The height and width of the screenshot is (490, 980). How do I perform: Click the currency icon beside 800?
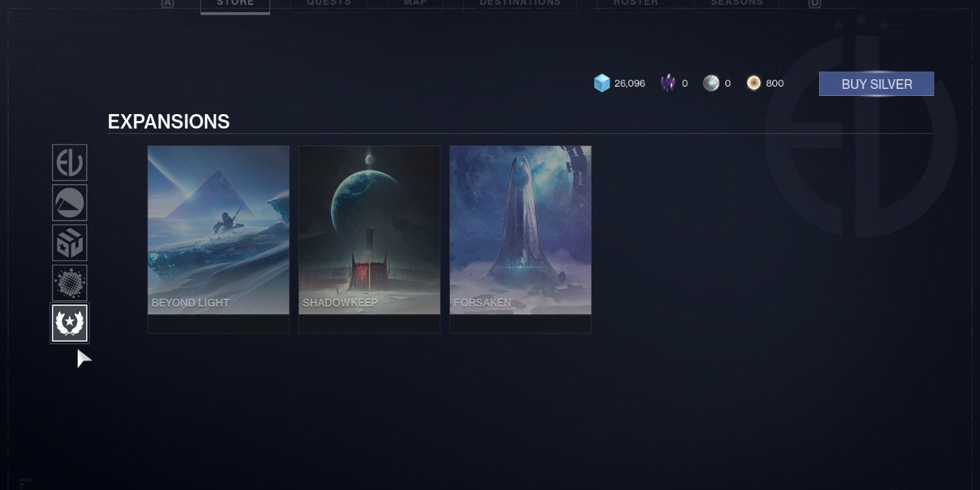coord(754,83)
